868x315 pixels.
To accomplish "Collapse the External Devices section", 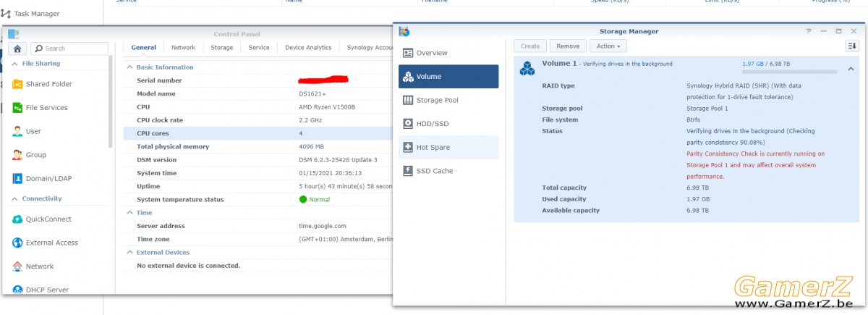I will [x=129, y=253].
